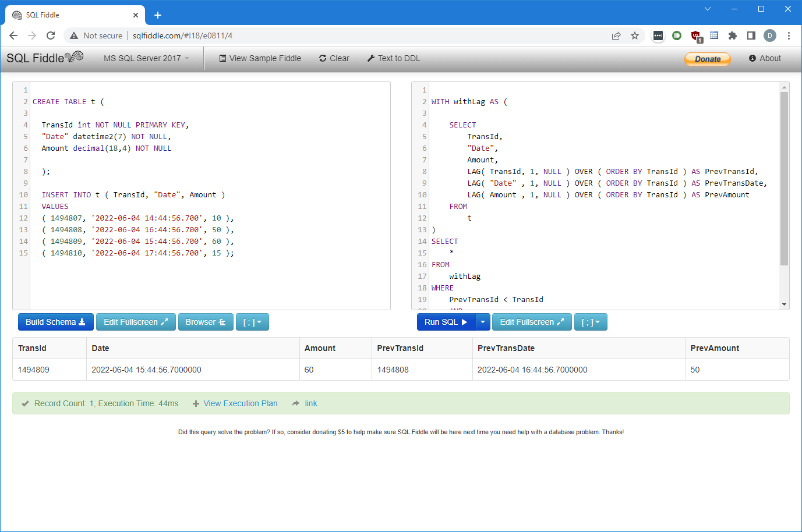Click Clear in the toolbar
This screenshot has height=532, width=802.
click(334, 58)
